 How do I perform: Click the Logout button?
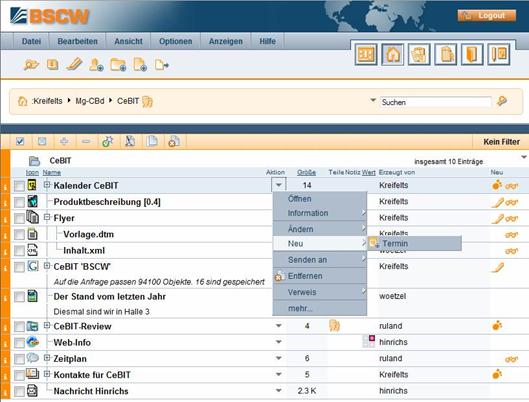(486, 16)
